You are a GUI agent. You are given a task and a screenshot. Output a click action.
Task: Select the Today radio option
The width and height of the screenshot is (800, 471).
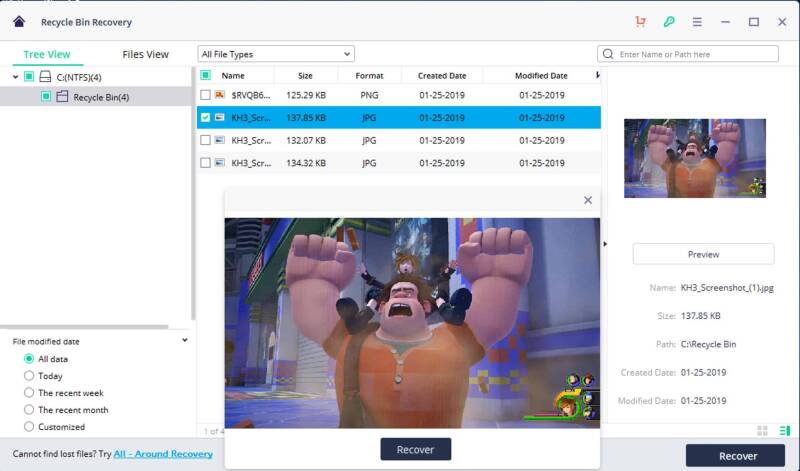[29, 376]
